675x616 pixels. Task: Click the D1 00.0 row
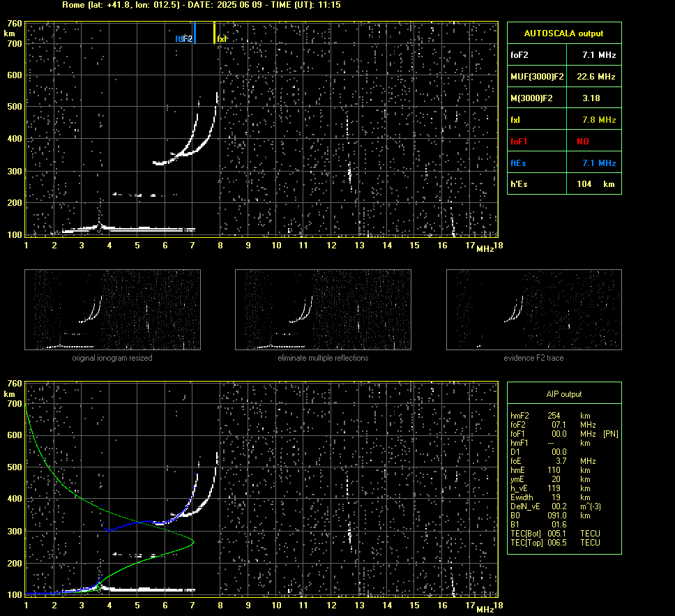(x=538, y=452)
